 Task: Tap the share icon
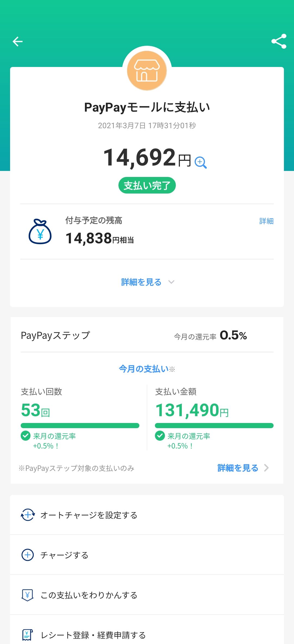pos(279,41)
